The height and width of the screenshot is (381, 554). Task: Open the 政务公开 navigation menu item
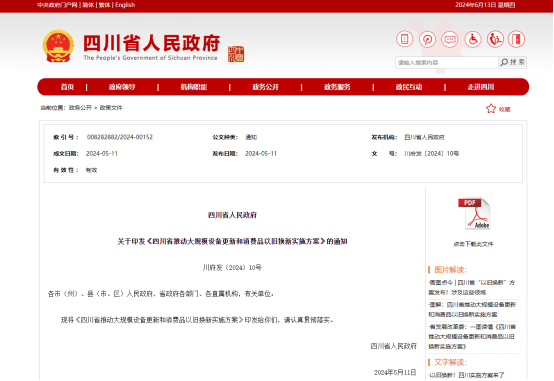[265, 87]
